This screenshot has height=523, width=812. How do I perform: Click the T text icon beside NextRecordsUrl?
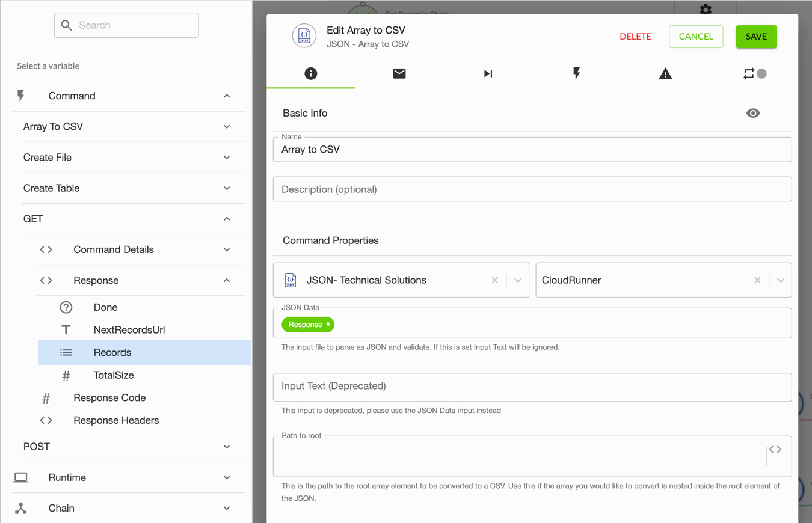66,330
